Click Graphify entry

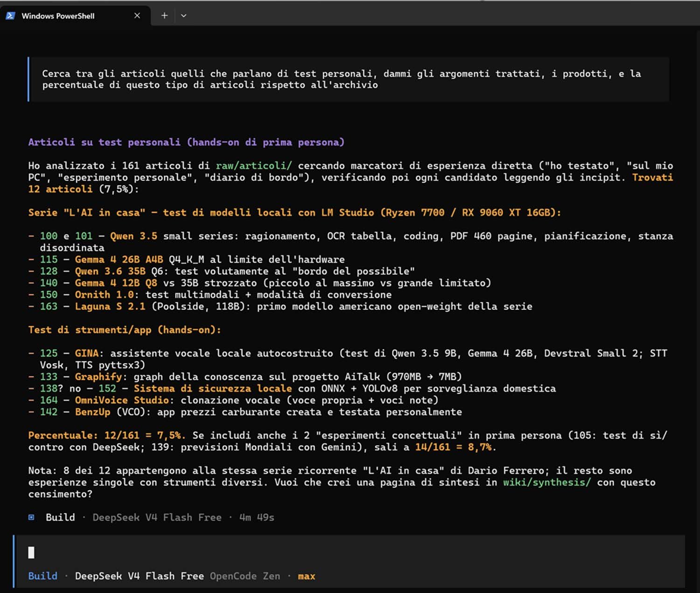click(x=98, y=377)
